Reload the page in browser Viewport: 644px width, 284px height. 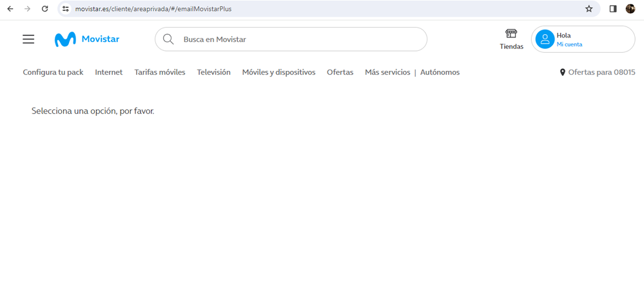click(44, 9)
